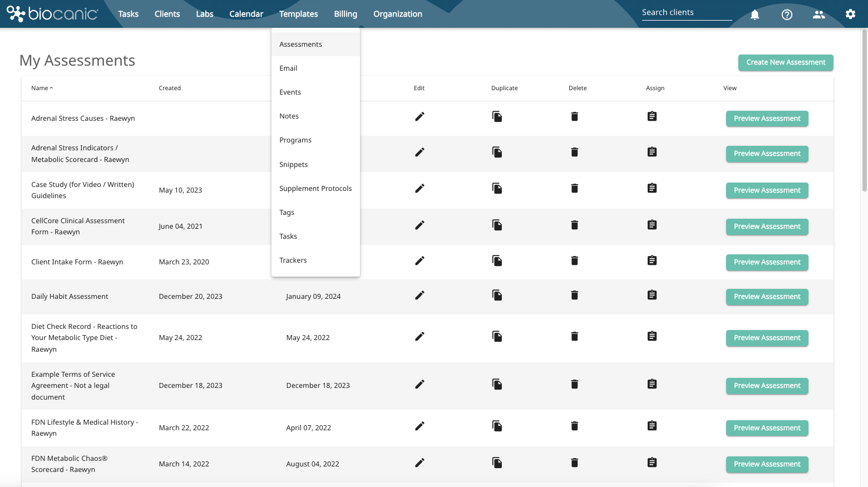Click the Biocanic logo
The width and height of the screenshot is (868, 487).
[x=52, y=13]
